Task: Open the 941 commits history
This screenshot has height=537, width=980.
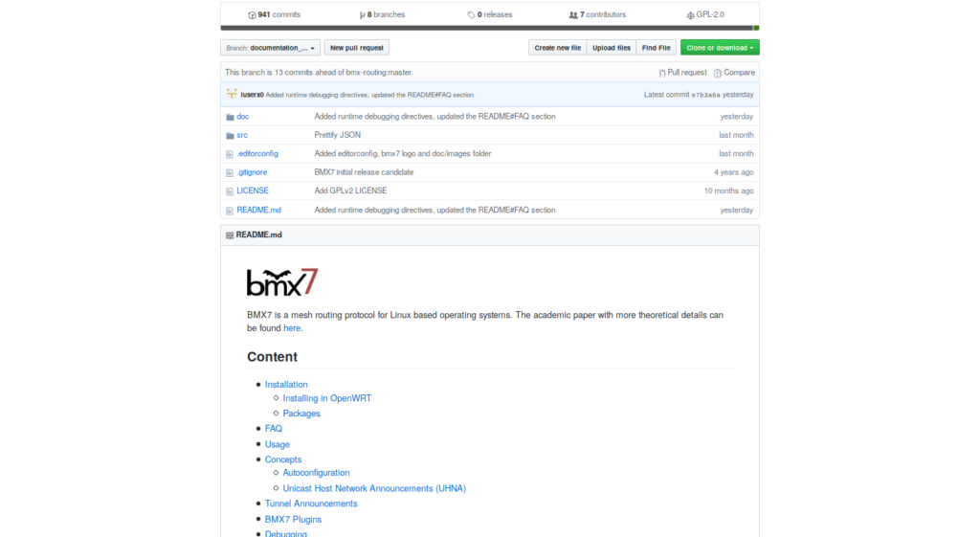Action: [x=274, y=14]
